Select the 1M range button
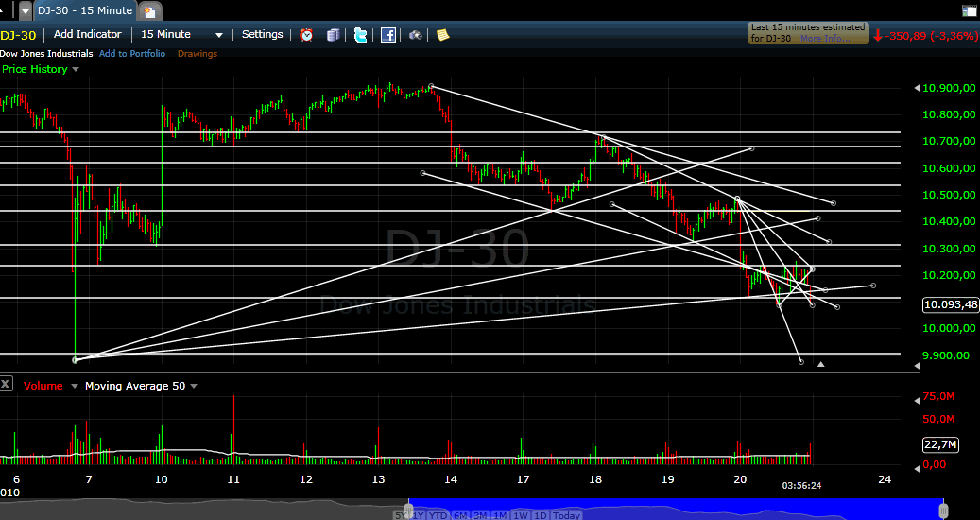 (x=500, y=515)
